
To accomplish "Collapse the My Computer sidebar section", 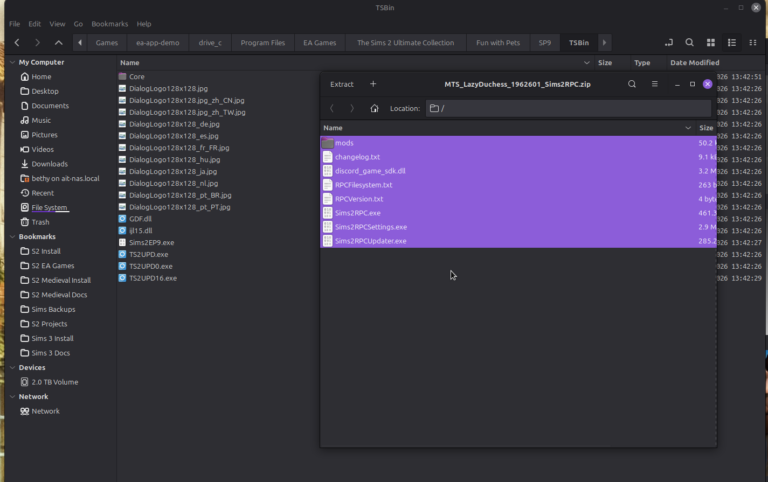I will point(12,62).
